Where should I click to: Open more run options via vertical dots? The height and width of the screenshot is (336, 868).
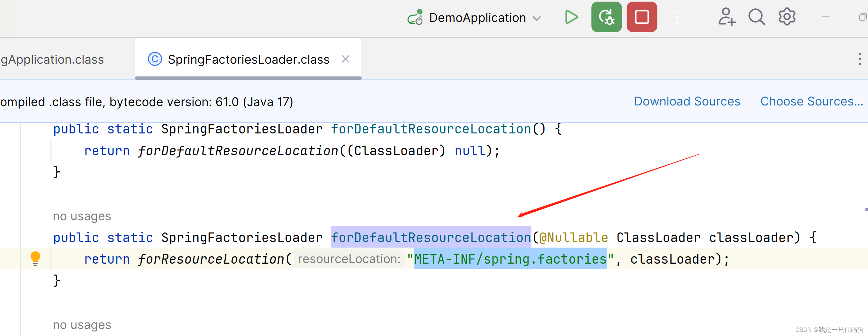coord(677,17)
